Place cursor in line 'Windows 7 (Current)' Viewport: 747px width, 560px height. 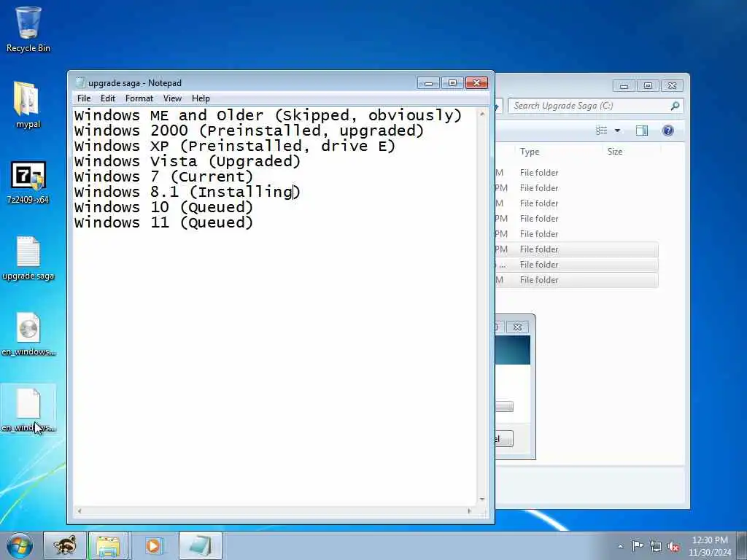[163, 176]
